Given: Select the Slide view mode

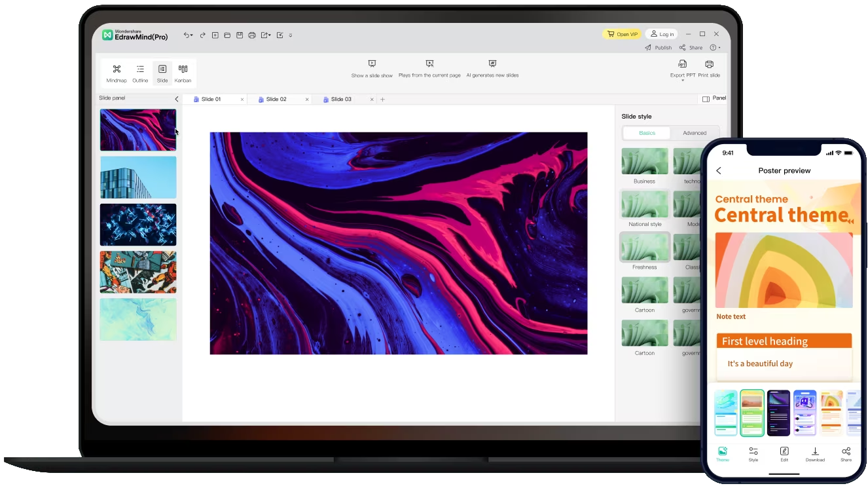Looking at the screenshot, I should [162, 73].
